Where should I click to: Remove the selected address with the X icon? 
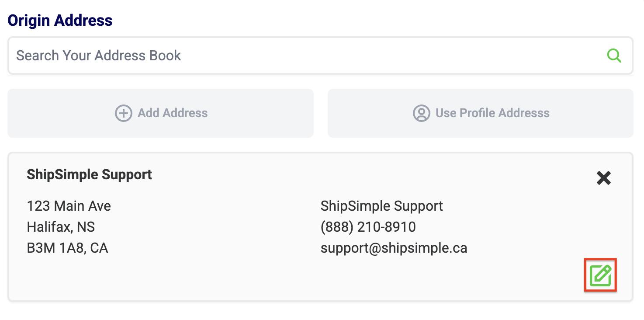point(603,178)
